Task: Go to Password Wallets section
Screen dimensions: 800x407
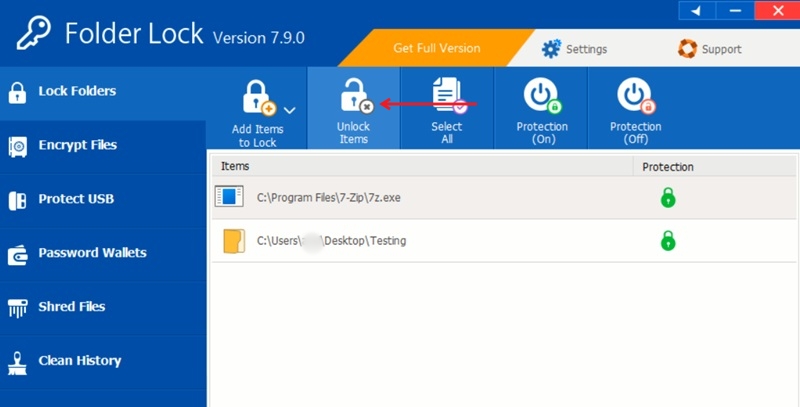Action: pos(103,255)
